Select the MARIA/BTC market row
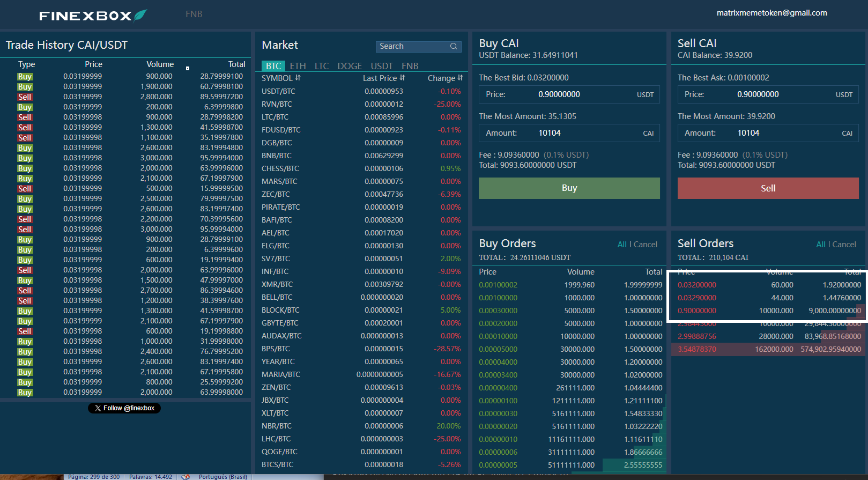This screenshot has width=868, height=480. 361,374
